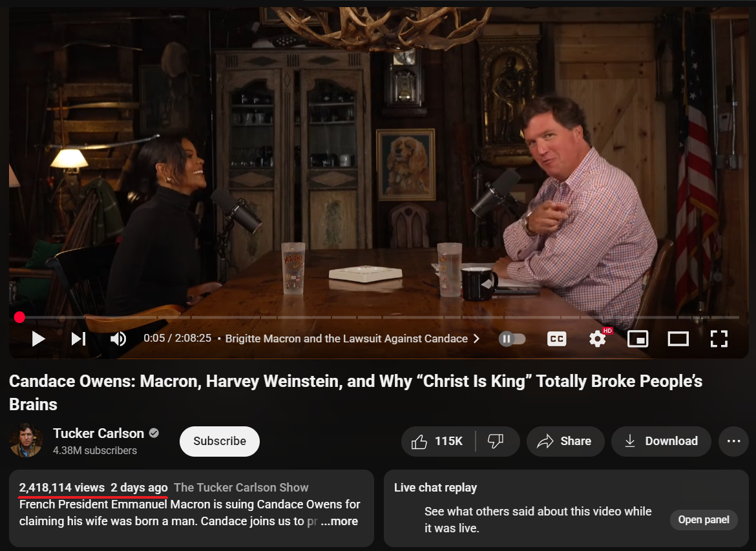Viewport: 756px width, 551px height.
Task: Click the video title text
Action: [356, 392]
